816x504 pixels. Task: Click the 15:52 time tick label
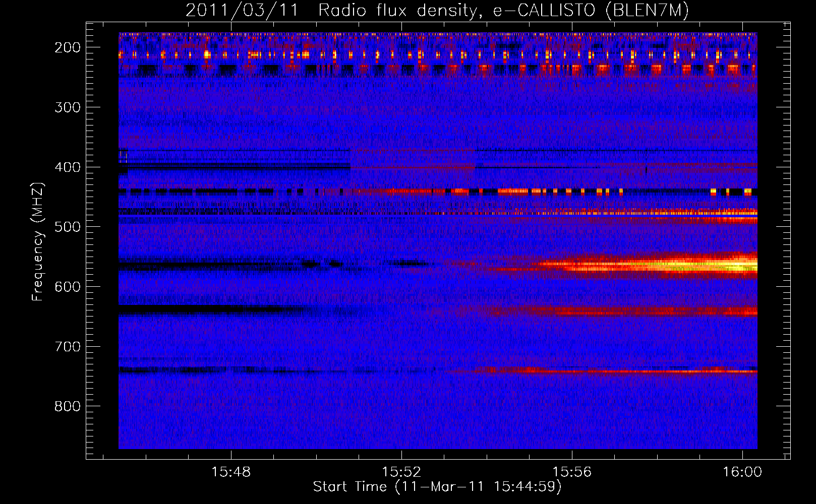[401, 472]
